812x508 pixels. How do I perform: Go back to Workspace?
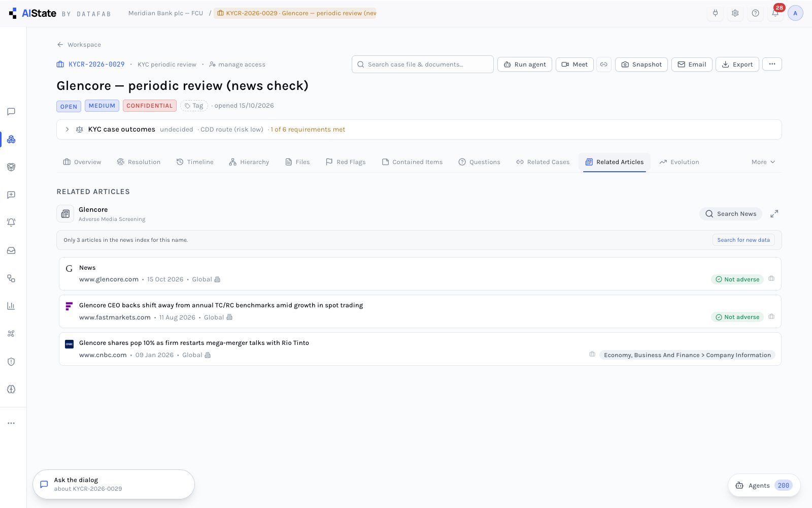coord(79,45)
